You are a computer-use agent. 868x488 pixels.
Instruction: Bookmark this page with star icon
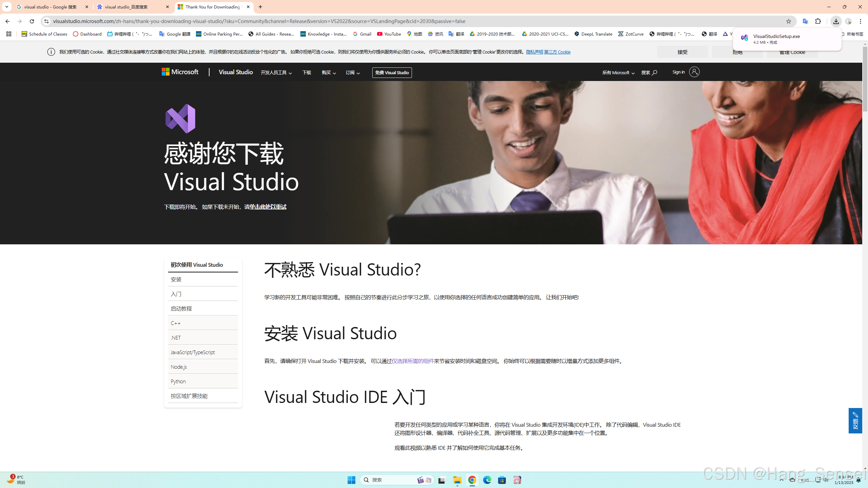pos(788,21)
